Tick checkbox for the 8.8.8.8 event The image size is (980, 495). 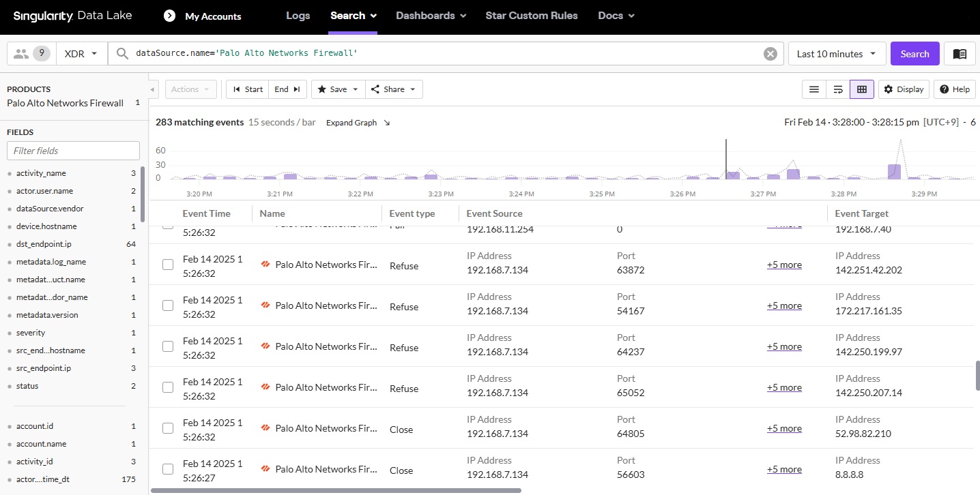tap(168, 469)
